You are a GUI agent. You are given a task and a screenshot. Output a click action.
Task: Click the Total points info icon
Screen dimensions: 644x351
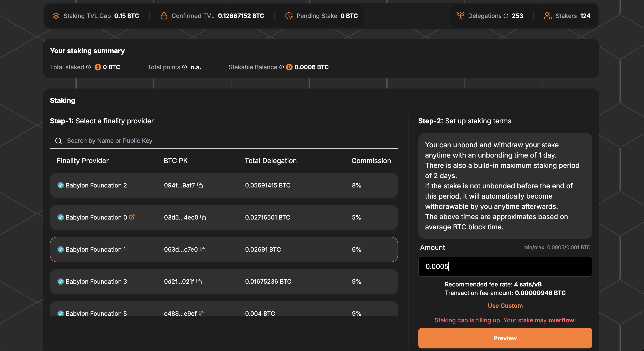(x=184, y=67)
